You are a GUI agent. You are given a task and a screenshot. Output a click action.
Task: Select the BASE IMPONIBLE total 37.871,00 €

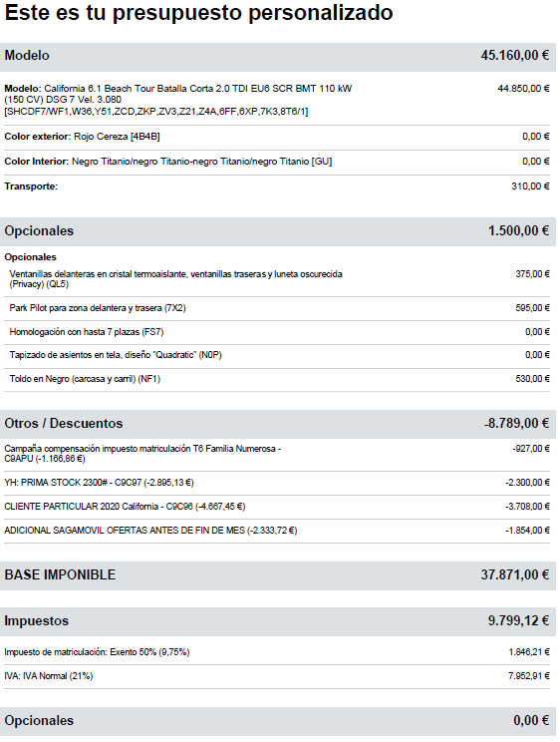[x=514, y=575]
